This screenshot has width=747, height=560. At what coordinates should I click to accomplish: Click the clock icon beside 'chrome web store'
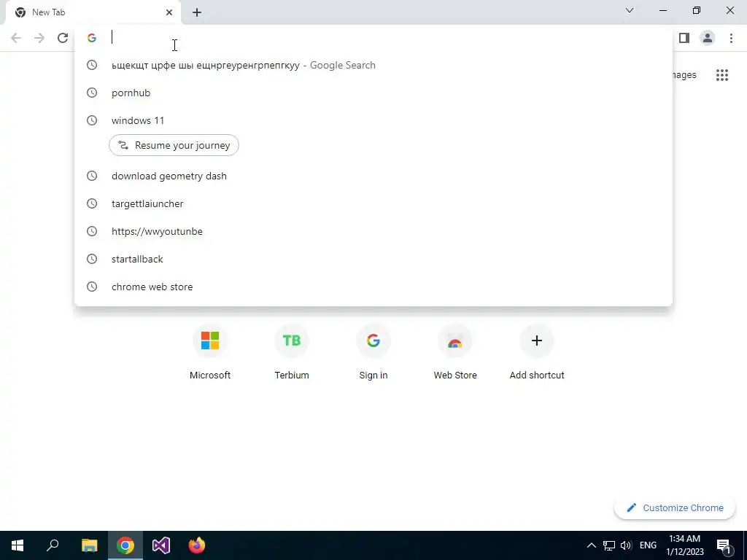(x=92, y=287)
